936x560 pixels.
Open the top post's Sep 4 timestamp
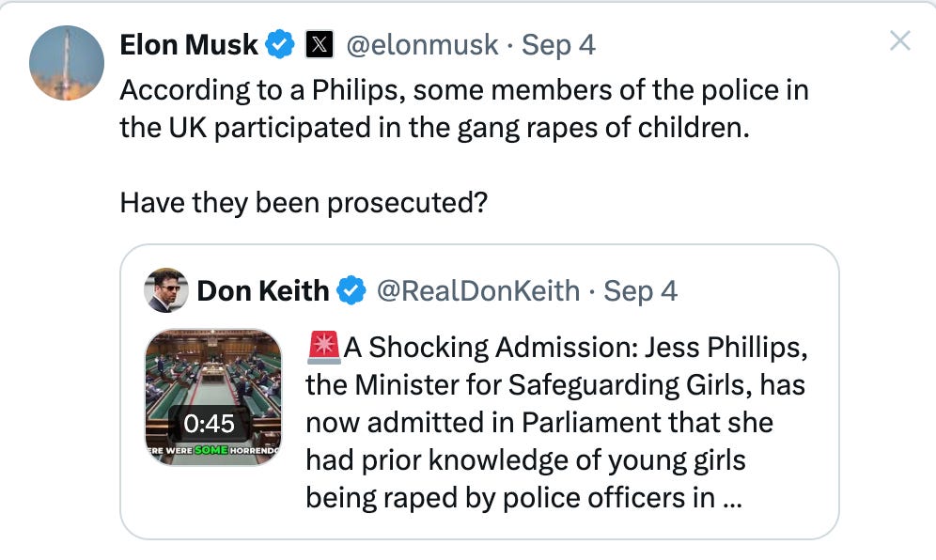[558, 45]
